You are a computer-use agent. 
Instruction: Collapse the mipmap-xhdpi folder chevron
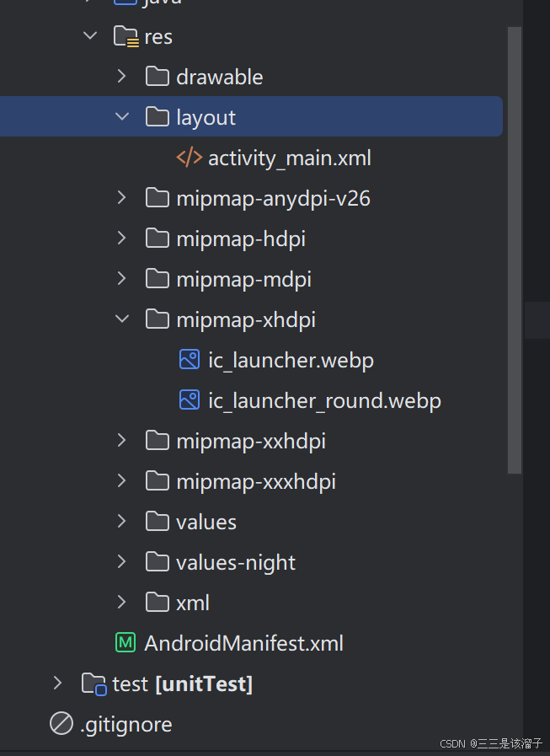click(x=122, y=319)
